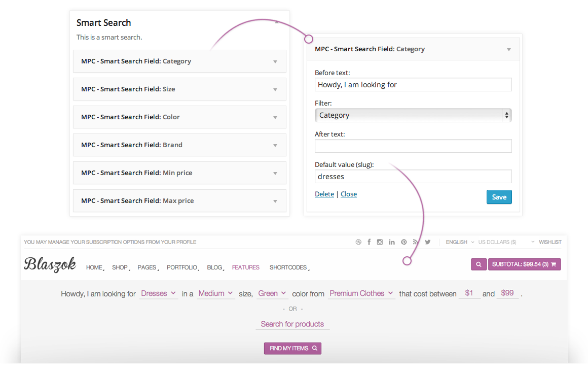Click the Instagram icon in top bar
588x372 pixels.
coord(380,242)
